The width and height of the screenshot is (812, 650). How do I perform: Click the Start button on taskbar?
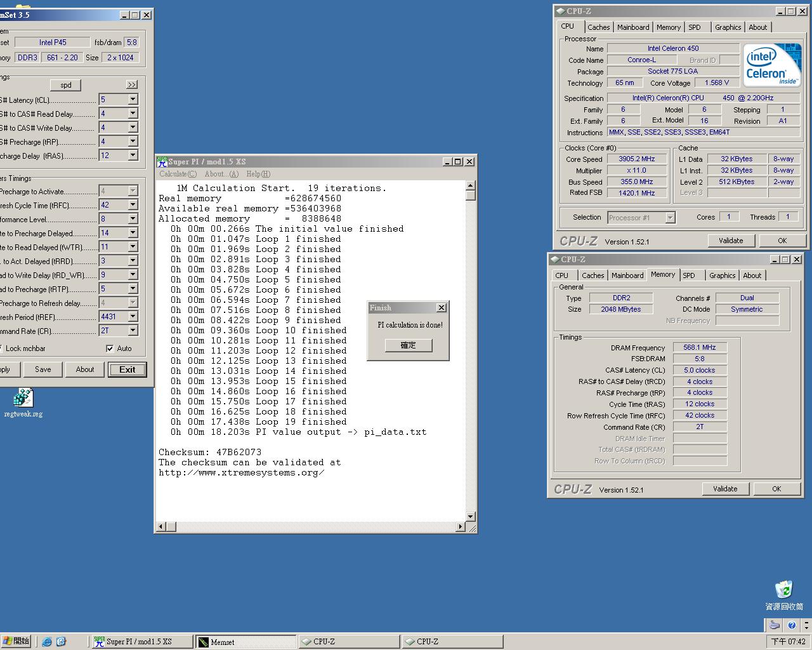pos(16,641)
